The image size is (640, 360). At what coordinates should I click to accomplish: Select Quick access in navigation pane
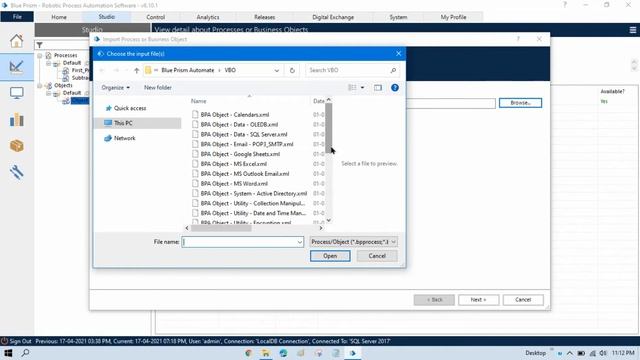pyautogui.click(x=129, y=108)
